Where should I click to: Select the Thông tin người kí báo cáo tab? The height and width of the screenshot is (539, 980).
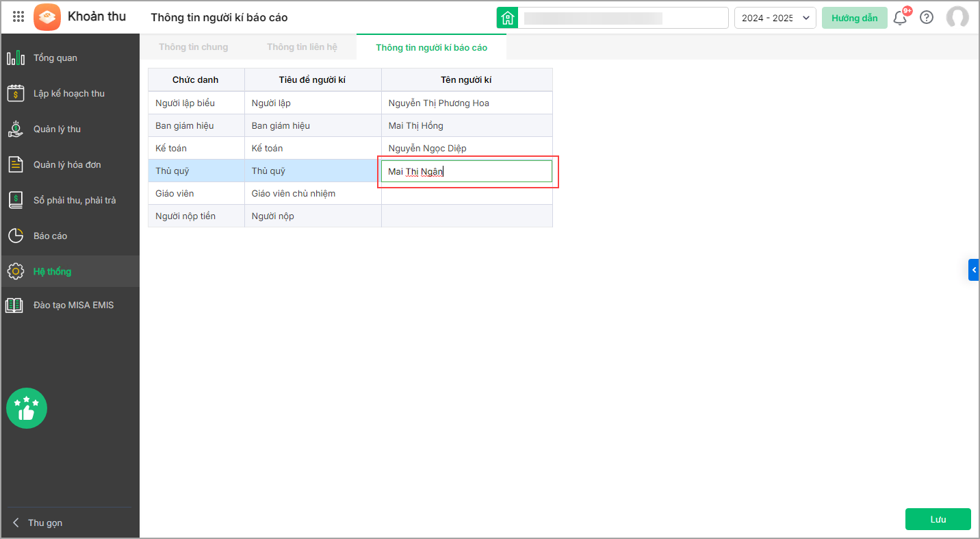[432, 48]
